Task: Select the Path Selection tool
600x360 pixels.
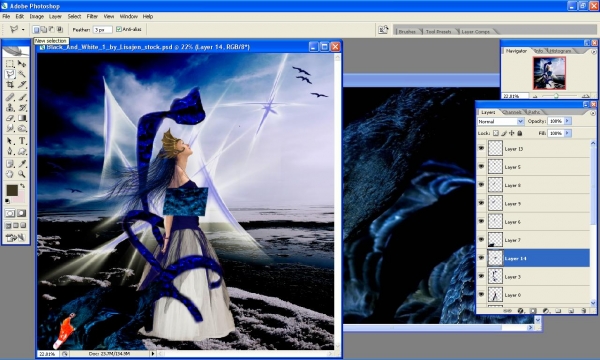Action: (10, 141)
